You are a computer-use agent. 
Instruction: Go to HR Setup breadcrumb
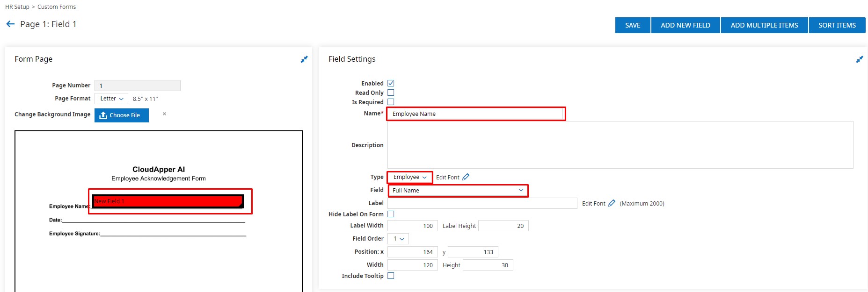17,7
